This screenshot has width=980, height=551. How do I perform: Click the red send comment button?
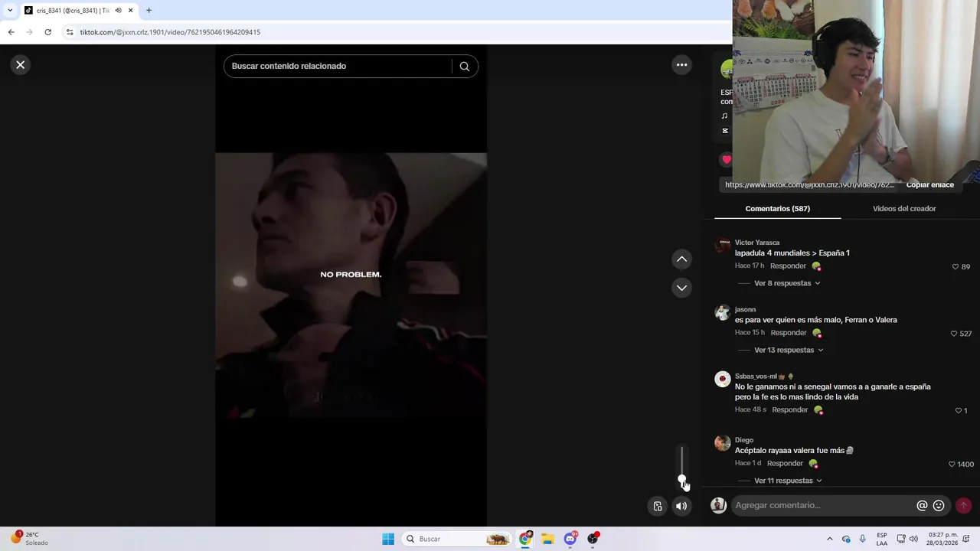pyautogui.click(x=963, y=506)
